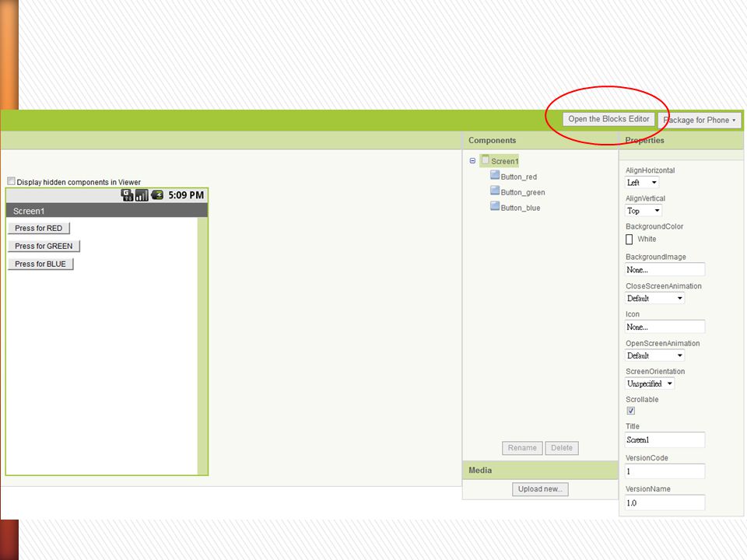Click the Button_green component icon

click(495, 191)
